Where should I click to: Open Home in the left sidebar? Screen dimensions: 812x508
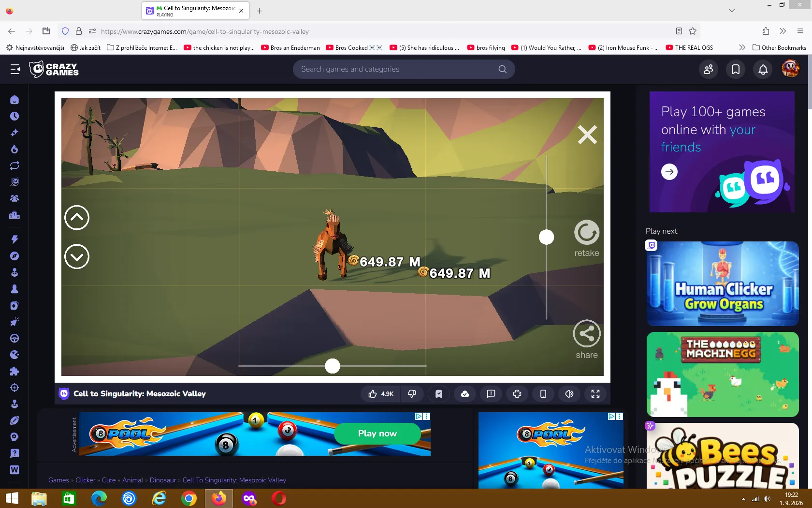[14, 100]
